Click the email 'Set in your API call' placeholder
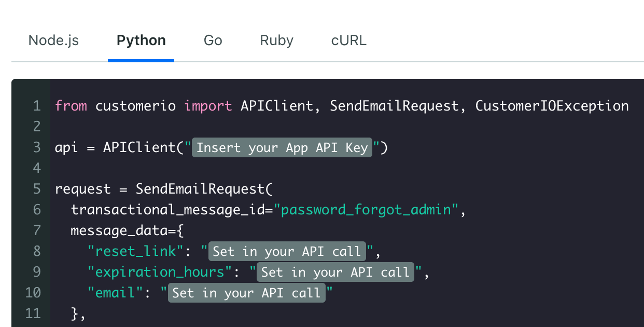 tap(246, 293)
